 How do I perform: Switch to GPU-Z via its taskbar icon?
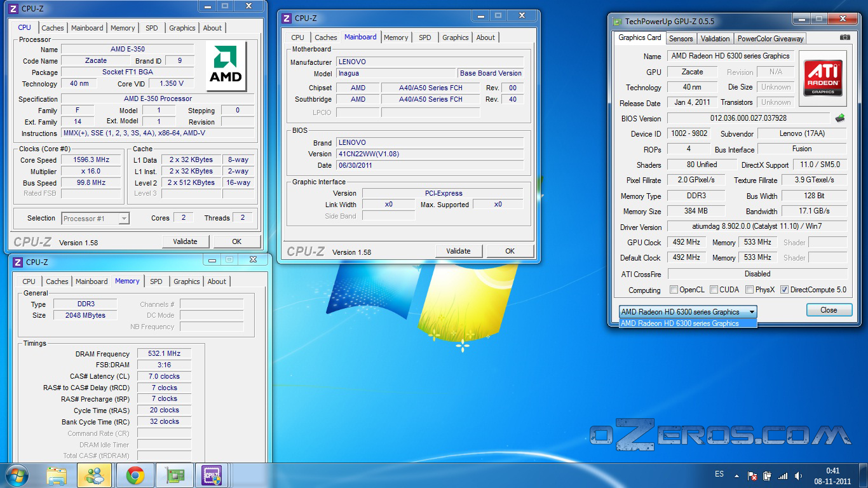click(173, 475)
